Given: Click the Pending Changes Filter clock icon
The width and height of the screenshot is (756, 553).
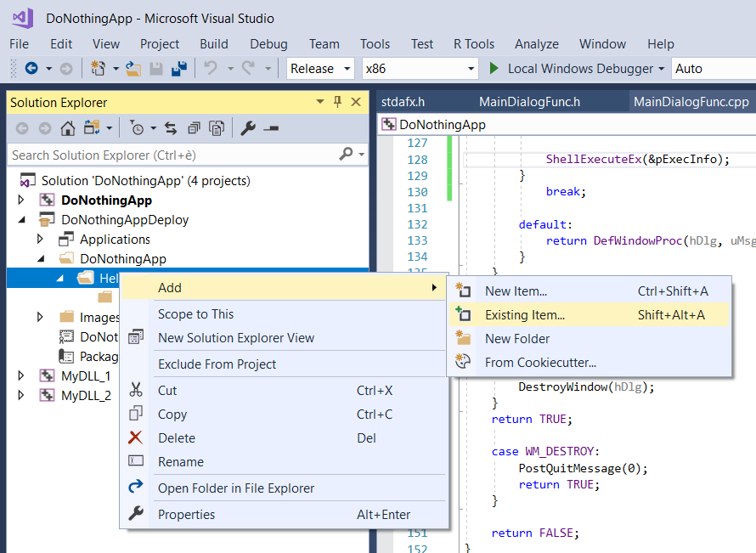Looking at the screenshot, I should point(137,128).
